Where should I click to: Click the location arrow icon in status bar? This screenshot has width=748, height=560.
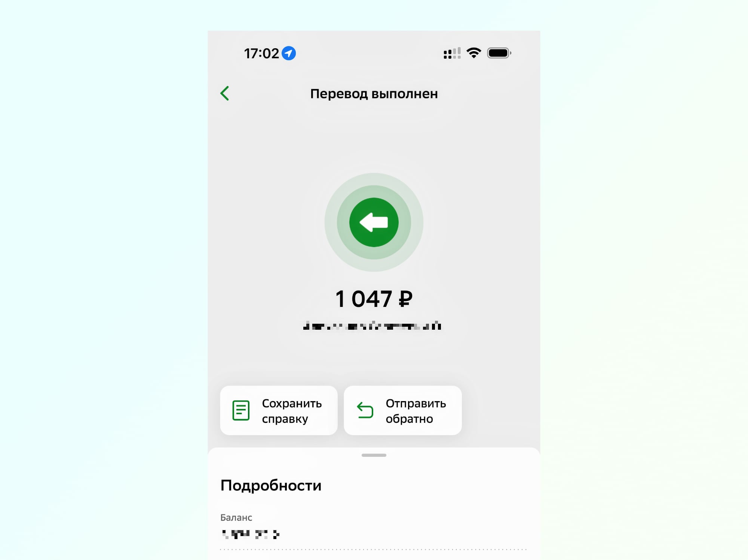coord(291,53)
